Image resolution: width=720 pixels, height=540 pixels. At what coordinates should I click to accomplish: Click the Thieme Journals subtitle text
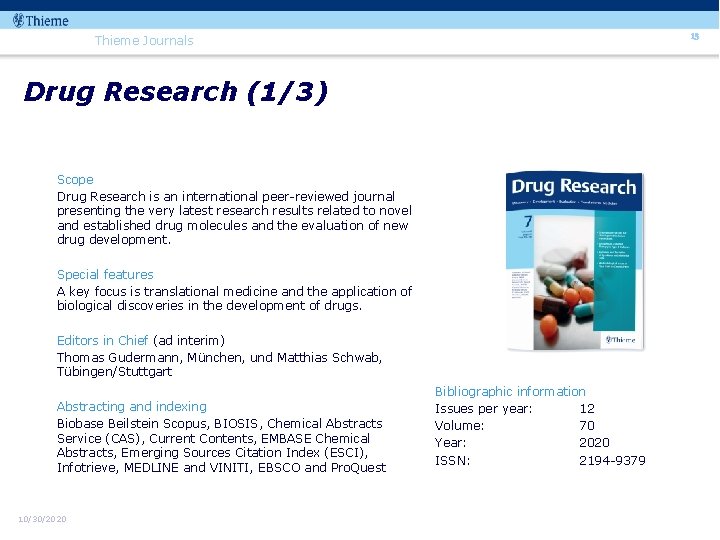(144, 40)
